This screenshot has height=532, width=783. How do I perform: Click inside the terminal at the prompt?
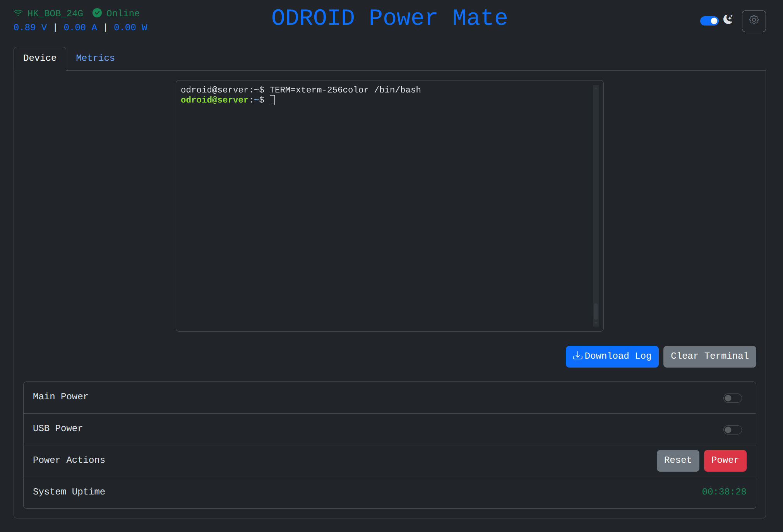pyautogui.click(x=272, y=100)
